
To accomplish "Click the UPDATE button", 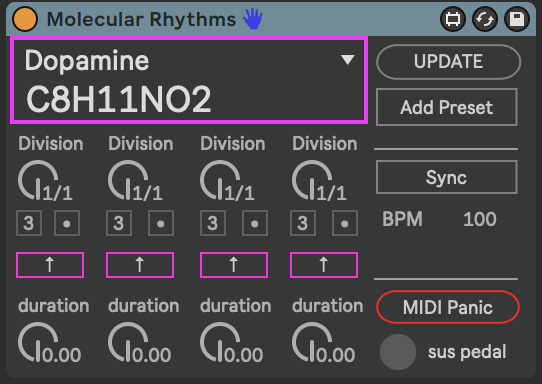I will pos(448,62).
